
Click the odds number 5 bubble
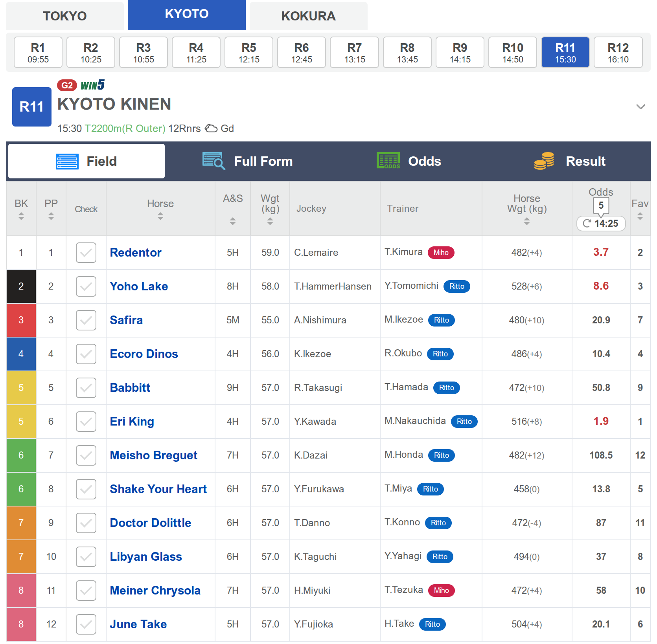point(601,205)
